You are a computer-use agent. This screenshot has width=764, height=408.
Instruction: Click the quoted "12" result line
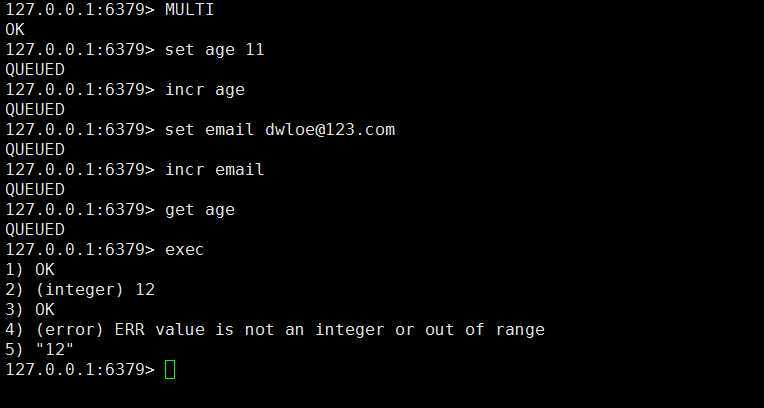click(x=39, y=350)
